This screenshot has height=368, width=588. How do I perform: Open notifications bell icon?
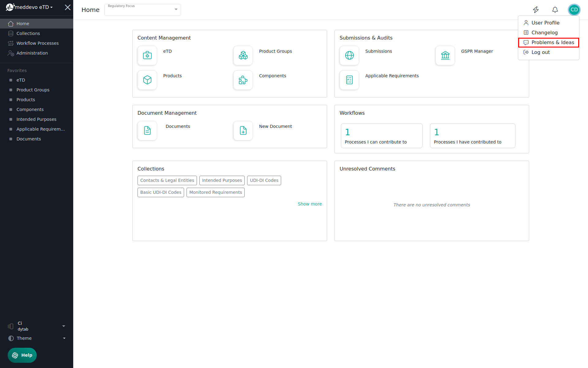tap(555, 10)
